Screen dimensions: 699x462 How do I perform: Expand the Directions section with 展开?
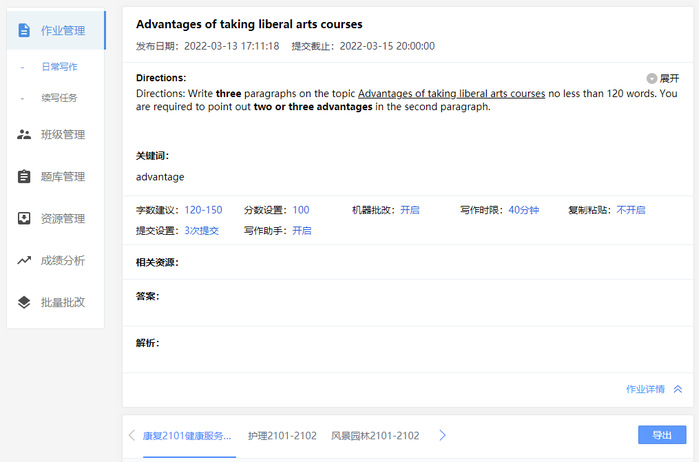click(x=663, y=78)
